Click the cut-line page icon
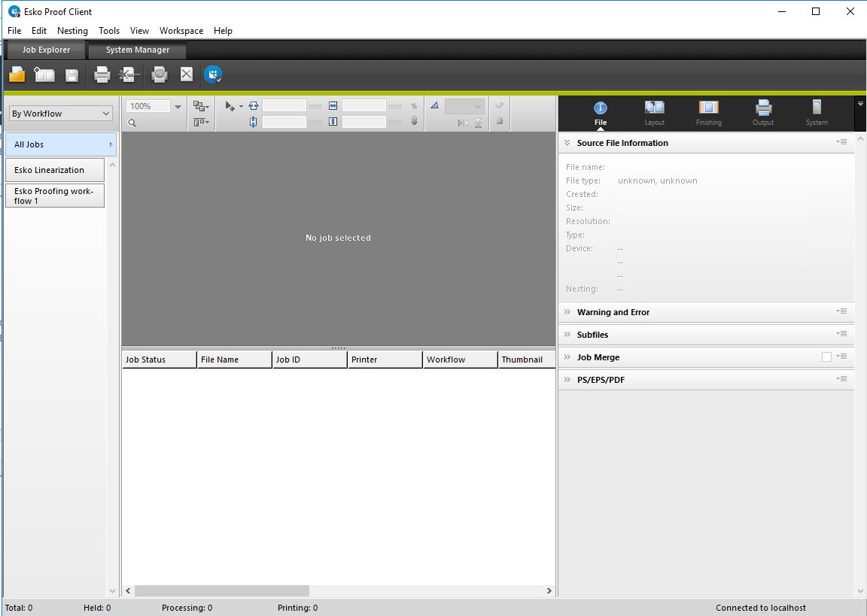This screenshot has height=616, width=867. [x=129, y=74]
